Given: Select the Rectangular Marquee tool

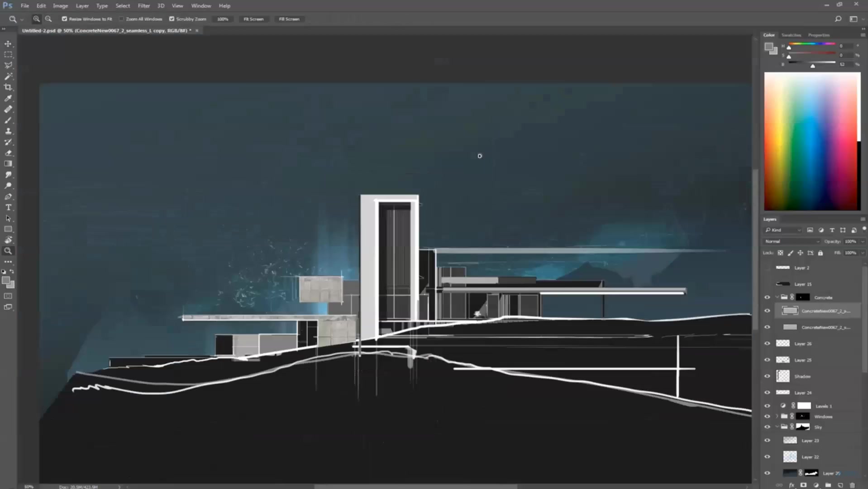Looking at the screenshot, I should [8, 55].
